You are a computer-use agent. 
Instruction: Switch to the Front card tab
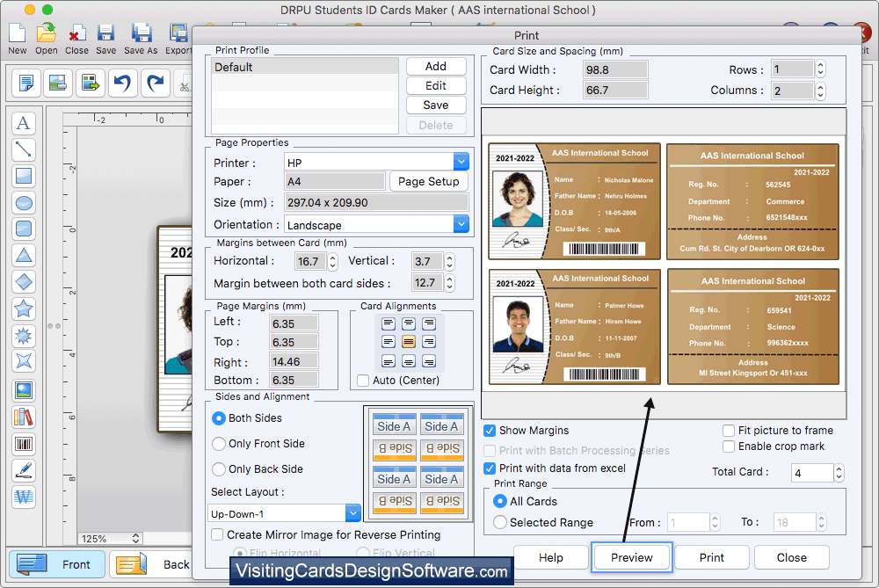click(57, 564)
